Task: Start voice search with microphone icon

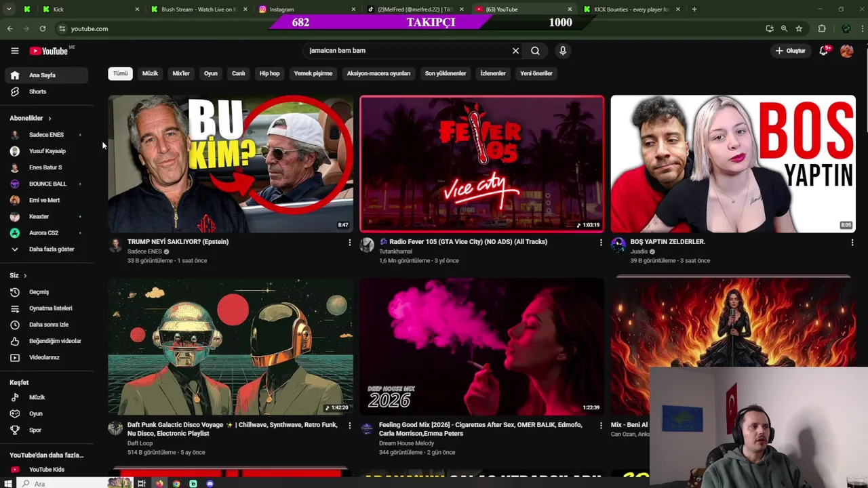Action: (563, 51)
